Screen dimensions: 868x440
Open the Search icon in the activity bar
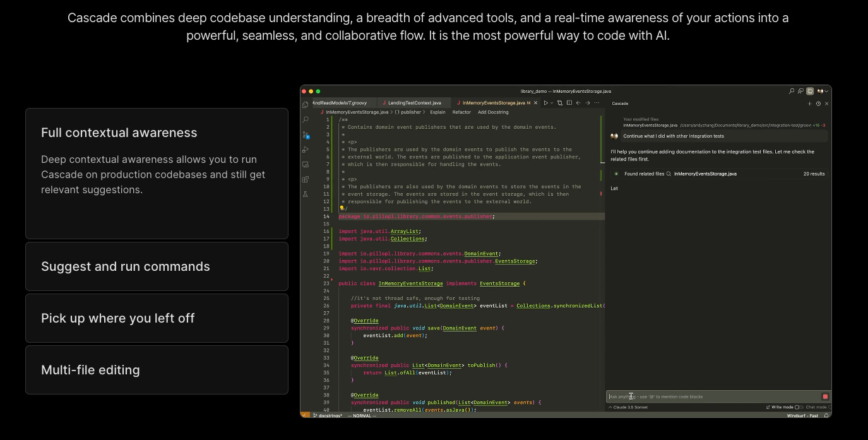click(x=306, y=119)
